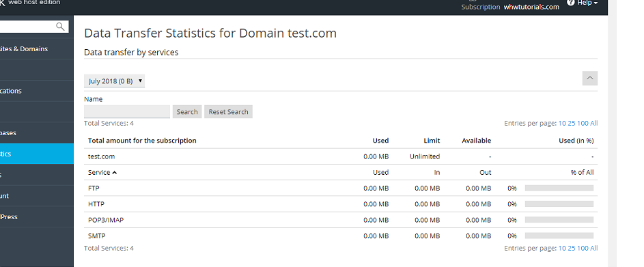Click the SMTP usage progress bar
The image size is (644, 267).
559,236
